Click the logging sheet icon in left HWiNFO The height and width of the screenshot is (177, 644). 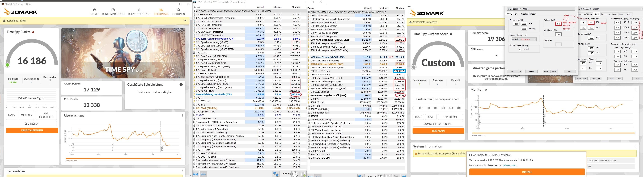click(303, 174)
